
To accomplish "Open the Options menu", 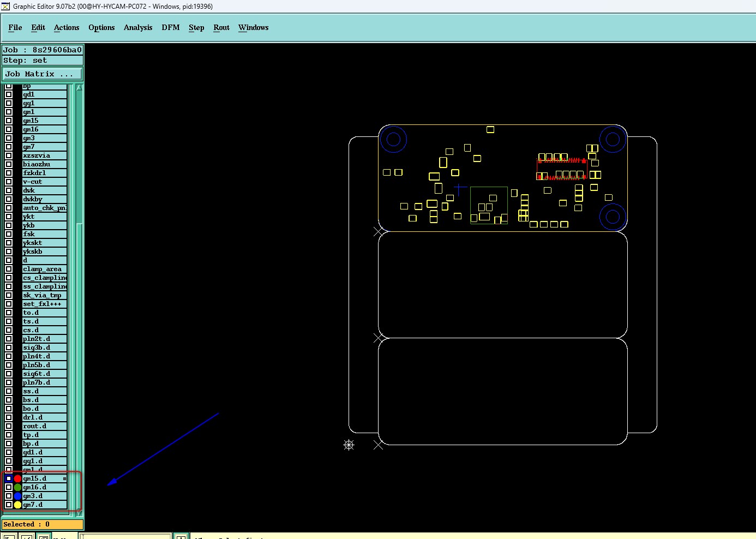I will 101,27.
